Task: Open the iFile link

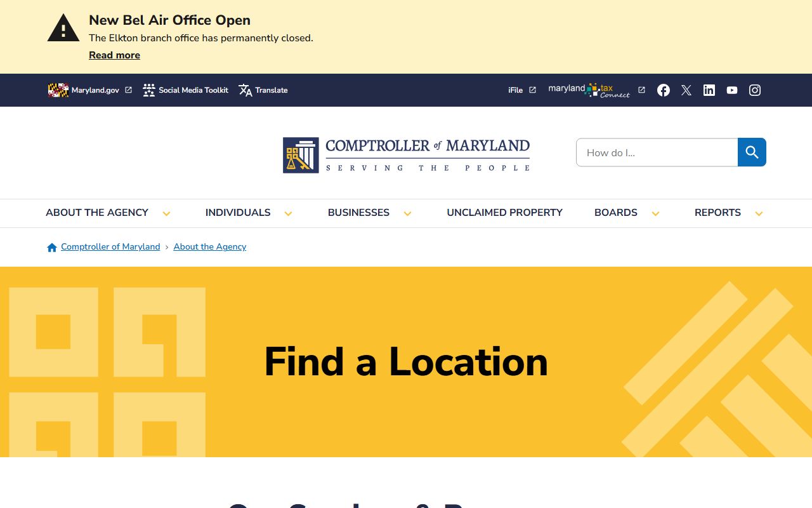Action: click(x=515, y=90)
